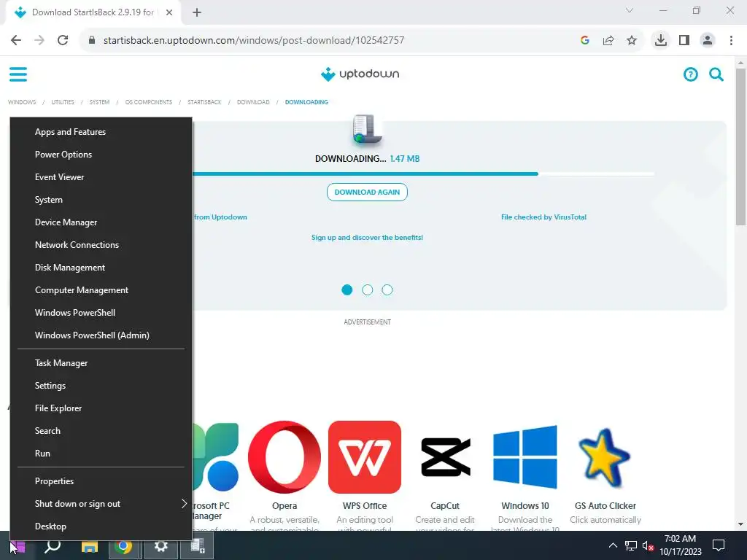Open muted volume tray icon
The height and width of the screenshot is (560, 747).
648,545
